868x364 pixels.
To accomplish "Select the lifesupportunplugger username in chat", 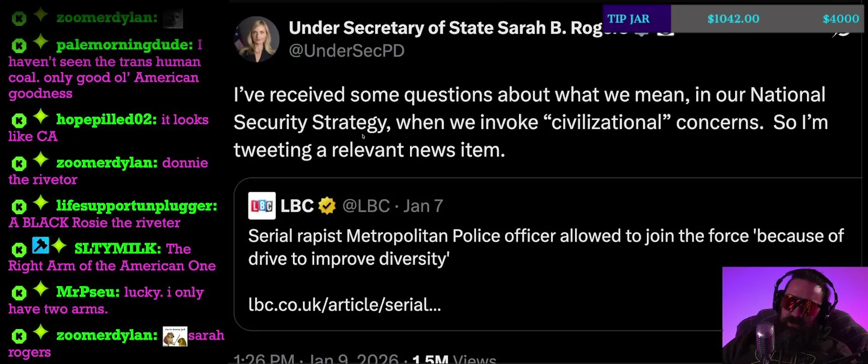I will coord(136,206).
